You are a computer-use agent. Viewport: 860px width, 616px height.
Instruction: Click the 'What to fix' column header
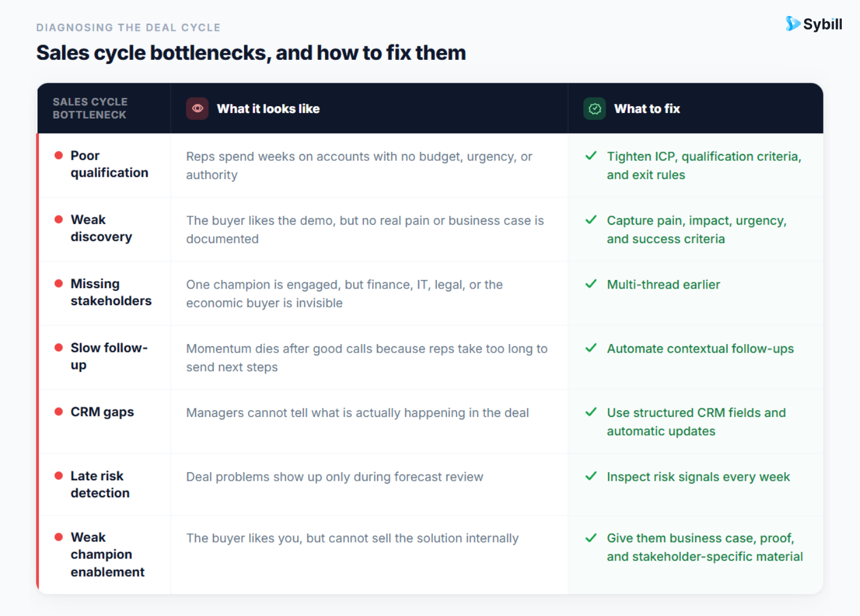click(647, 108)
